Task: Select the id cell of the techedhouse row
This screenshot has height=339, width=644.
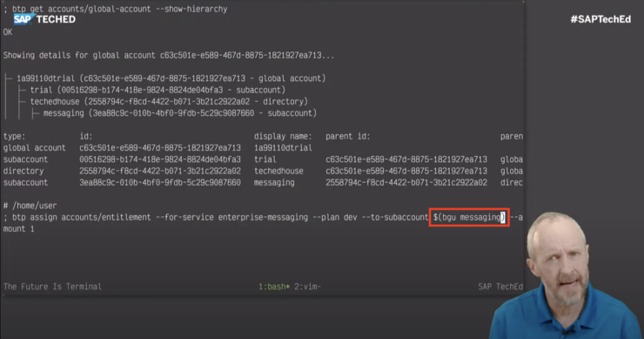Action: click(x=160, y=171)
